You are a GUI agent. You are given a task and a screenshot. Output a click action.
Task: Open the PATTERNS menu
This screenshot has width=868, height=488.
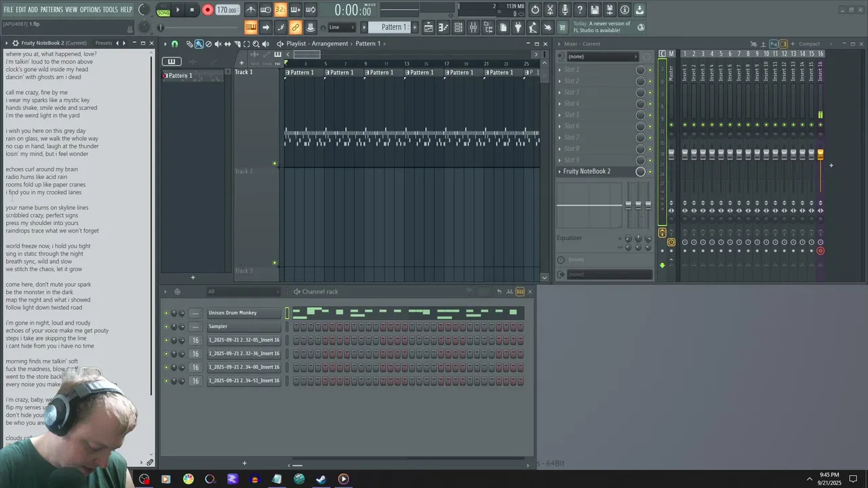point(52,9)
